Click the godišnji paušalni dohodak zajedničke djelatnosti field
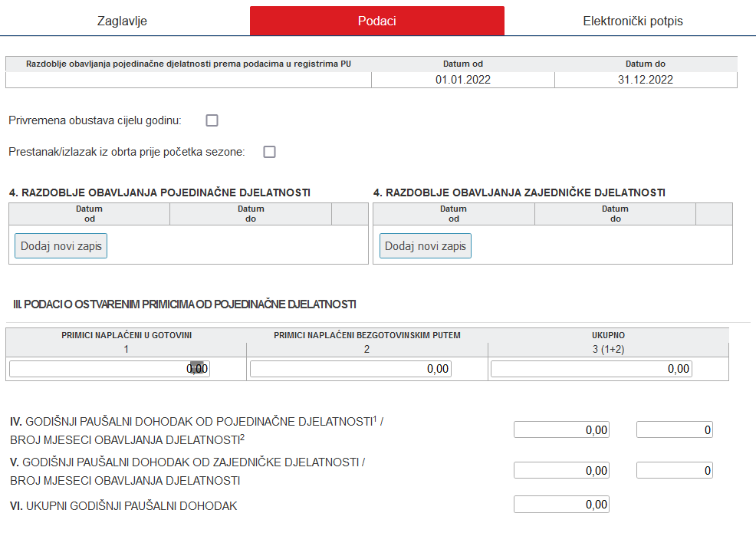Image resolution: width=756 pixels, height=533 pixels. click(x=561, y=469)
